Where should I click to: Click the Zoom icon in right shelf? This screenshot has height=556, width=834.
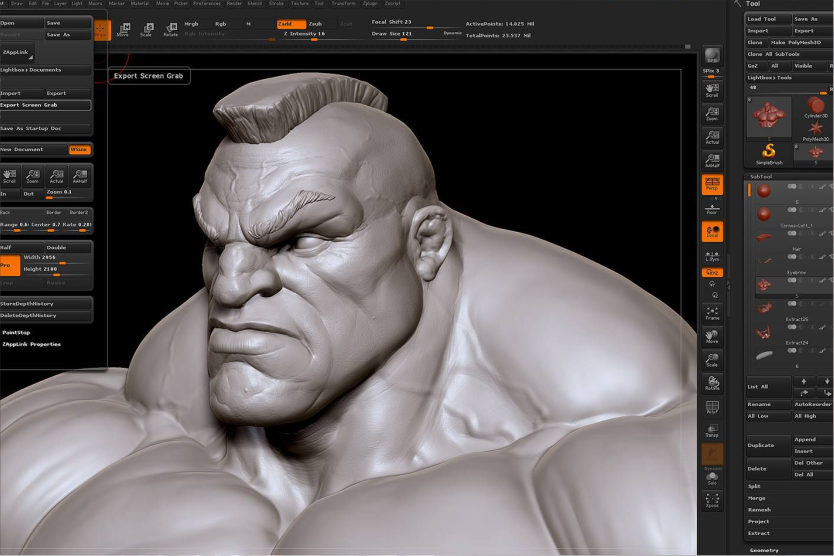[712, 114]
